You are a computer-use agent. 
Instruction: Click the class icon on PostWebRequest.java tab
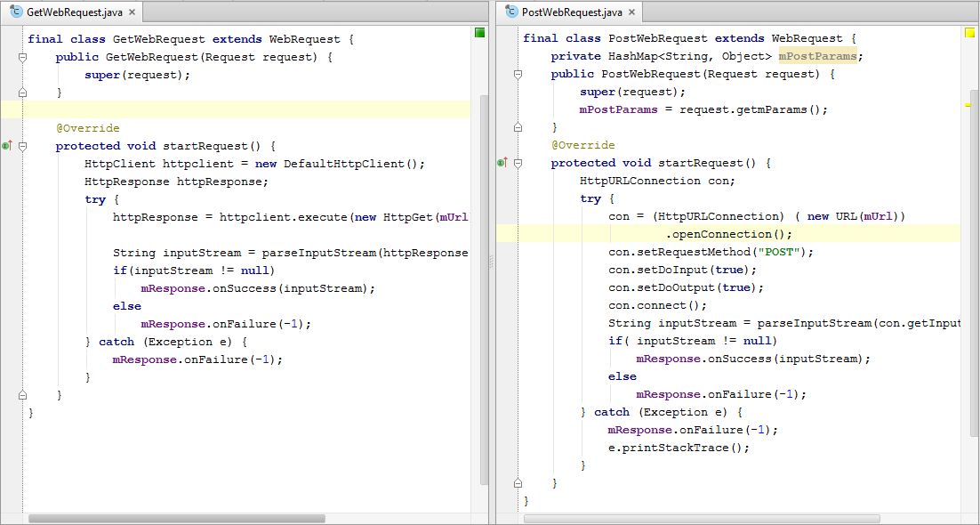(512, 12)
